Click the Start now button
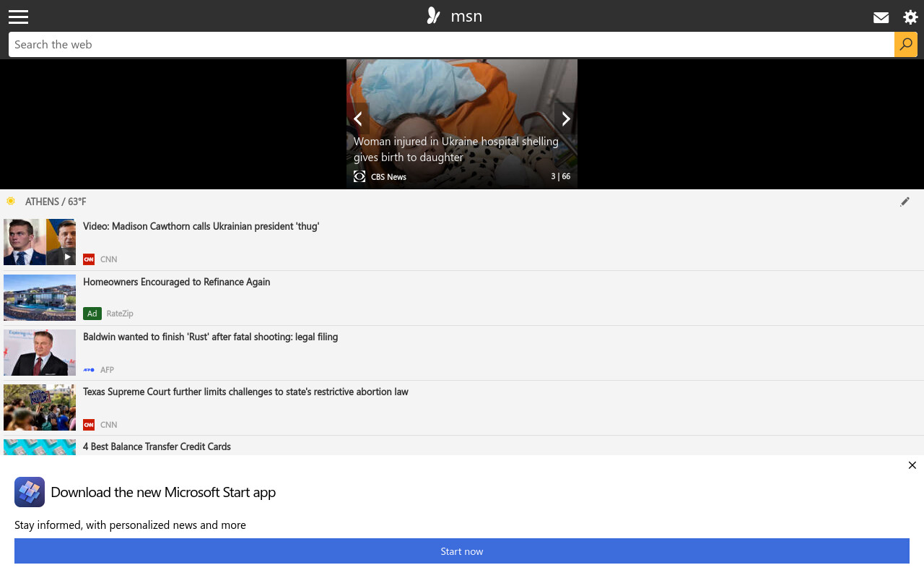Viewport: 924px width, 578px height. coord(462,551)
